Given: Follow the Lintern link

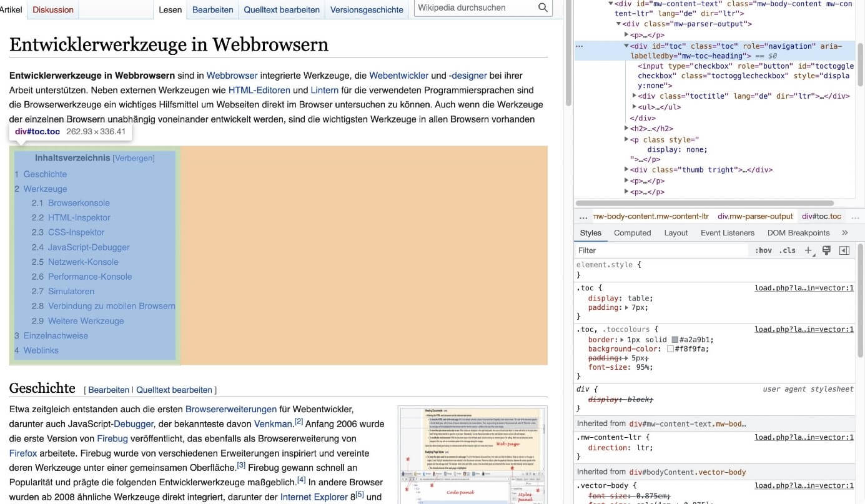Looking at the screenshot, I should tap(324, 90).
